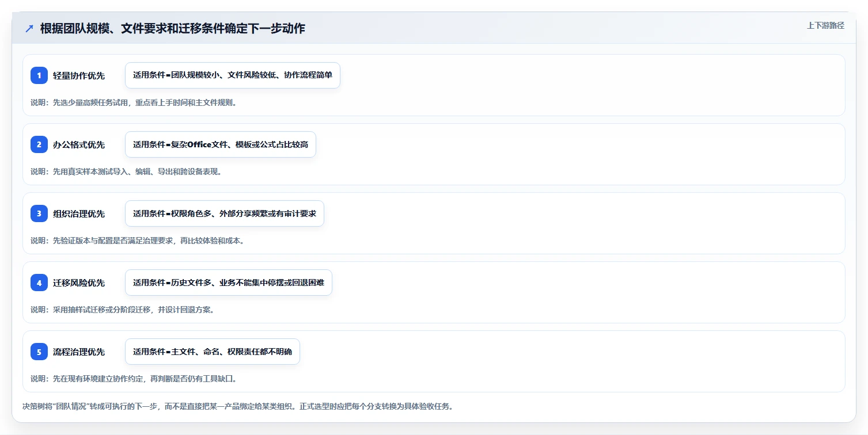The height and width of the screenshot is (435, 868).
Task: Click the number 2 badge
Action: pyautogui.click(x=39, y=144)
